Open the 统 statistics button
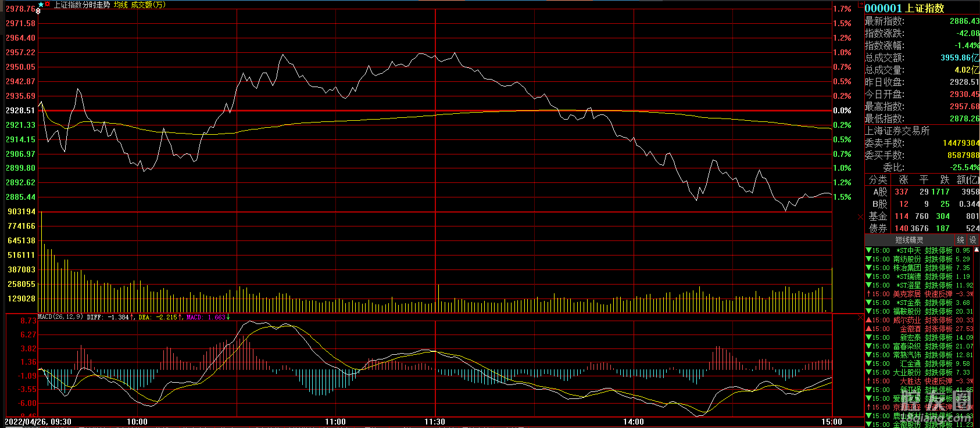 tap(961, 240)
